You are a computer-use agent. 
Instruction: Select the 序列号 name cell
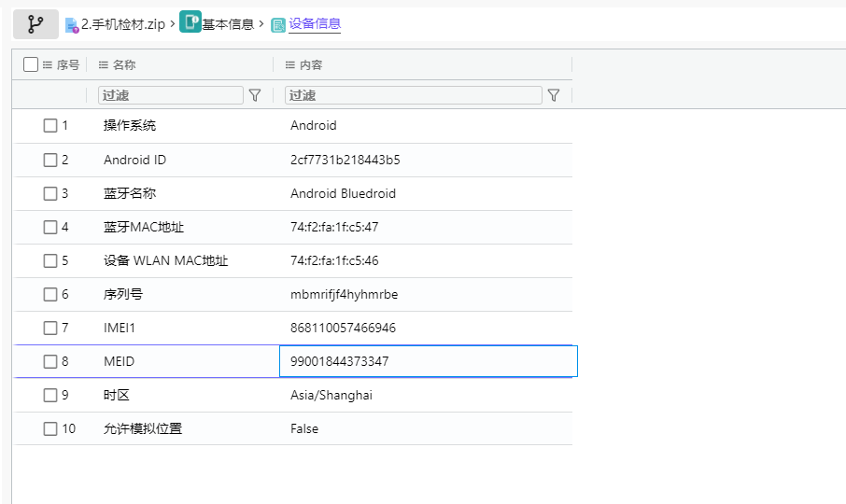(123, 294)
